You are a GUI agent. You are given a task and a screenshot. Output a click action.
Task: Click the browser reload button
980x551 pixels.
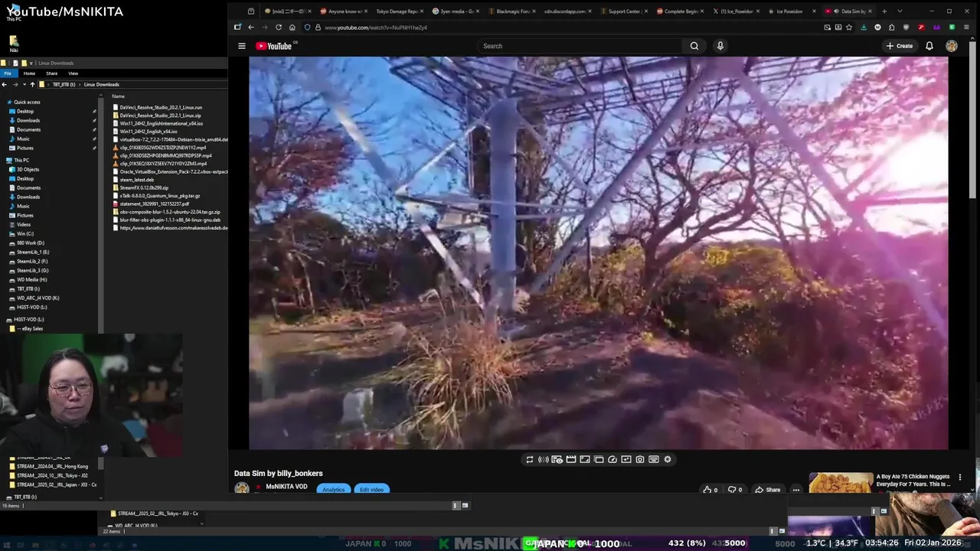coord(278,28)
